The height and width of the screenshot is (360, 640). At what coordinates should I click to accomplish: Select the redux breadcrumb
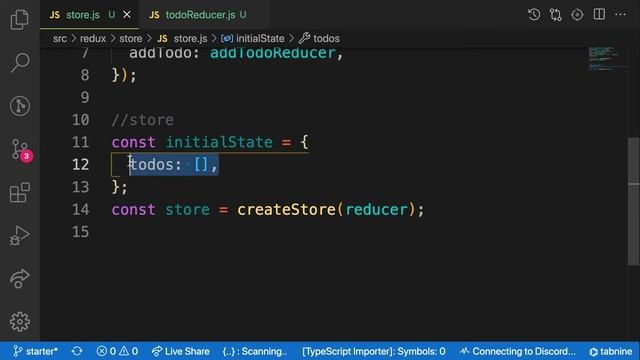(93, 38)
